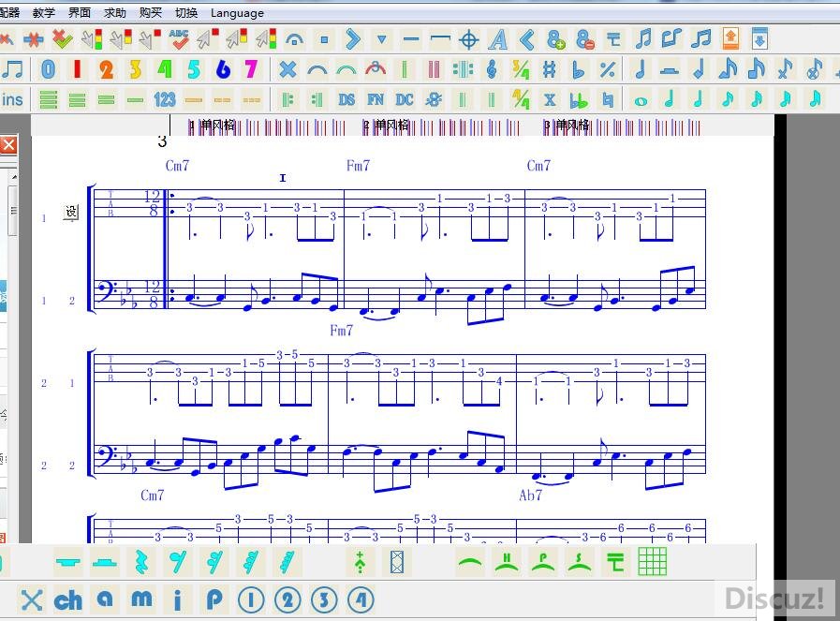840x621 pixels.
Task: Click the percent repeat symbol icon
Action: tap(607, 69)
